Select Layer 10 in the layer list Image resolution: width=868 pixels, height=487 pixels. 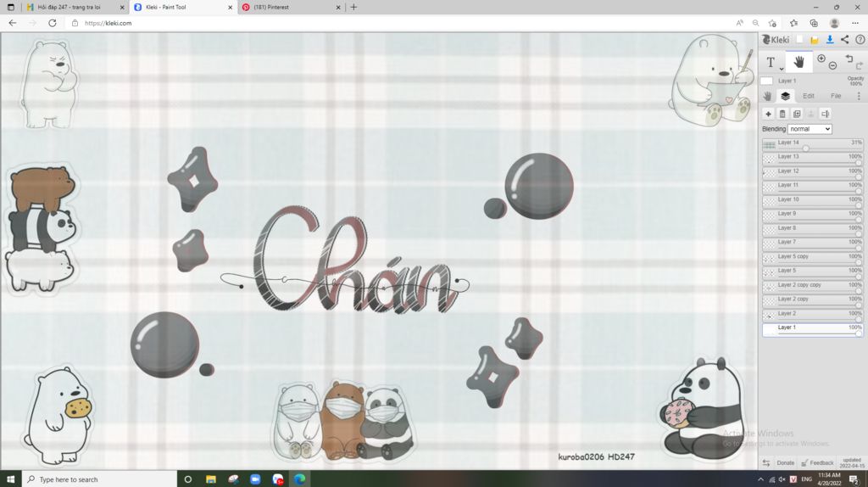click(x=812, y=201)
